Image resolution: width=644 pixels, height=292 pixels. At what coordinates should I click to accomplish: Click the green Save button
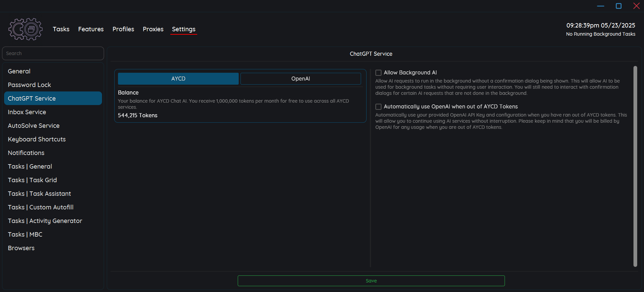371,281
